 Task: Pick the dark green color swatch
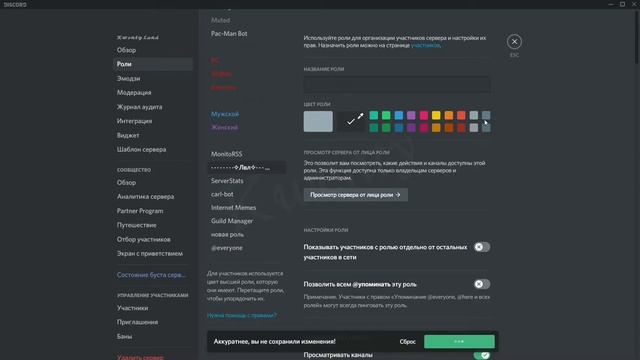(386, 128)
